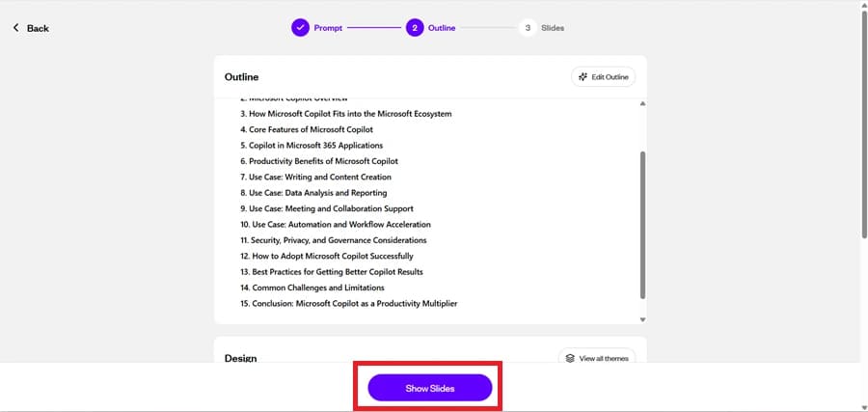
Task: Select item 3 How Microsoft Copilot Fits into Ecosystem
Action: (346, 114)
